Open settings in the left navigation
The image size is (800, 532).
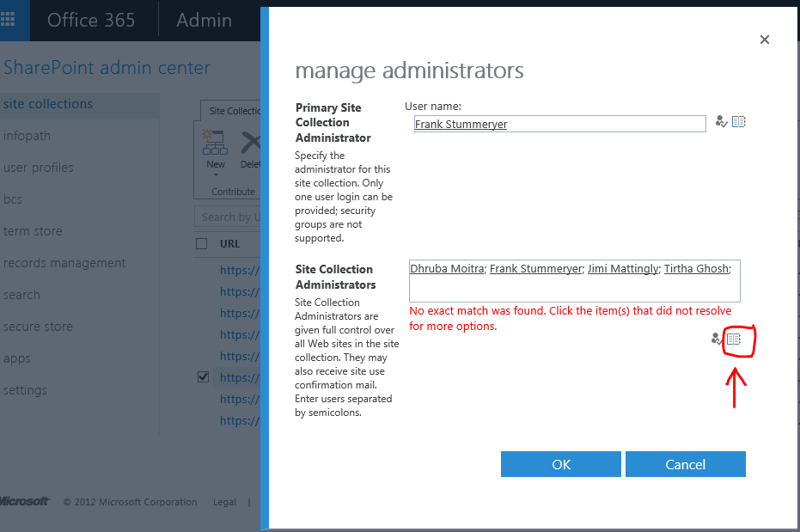[x=25, y=390]
